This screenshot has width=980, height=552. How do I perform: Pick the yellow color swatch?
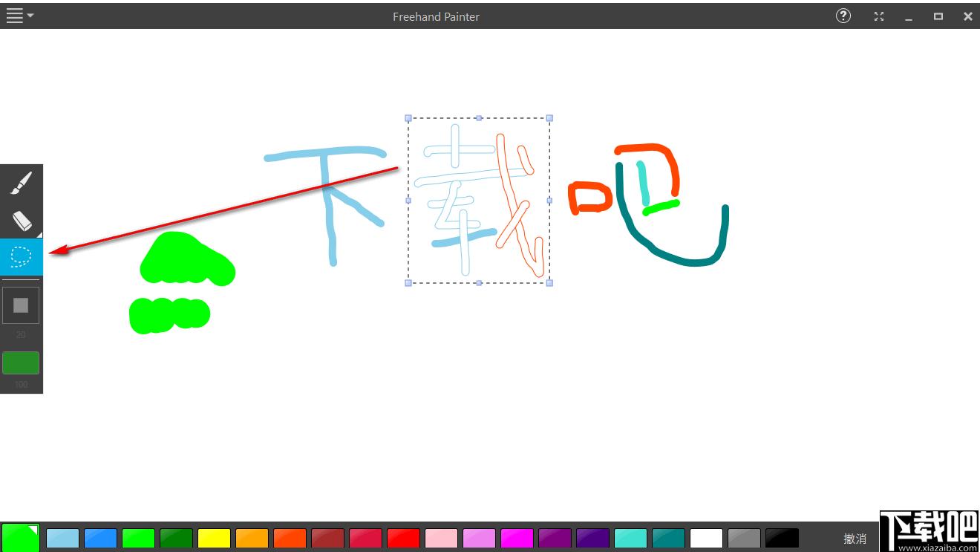coord(214,538)
